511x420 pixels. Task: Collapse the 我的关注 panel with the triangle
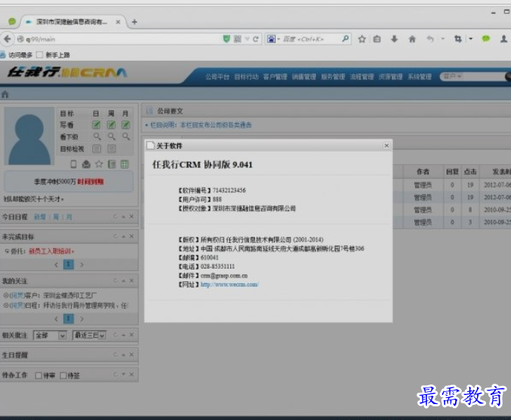(123, 281)
